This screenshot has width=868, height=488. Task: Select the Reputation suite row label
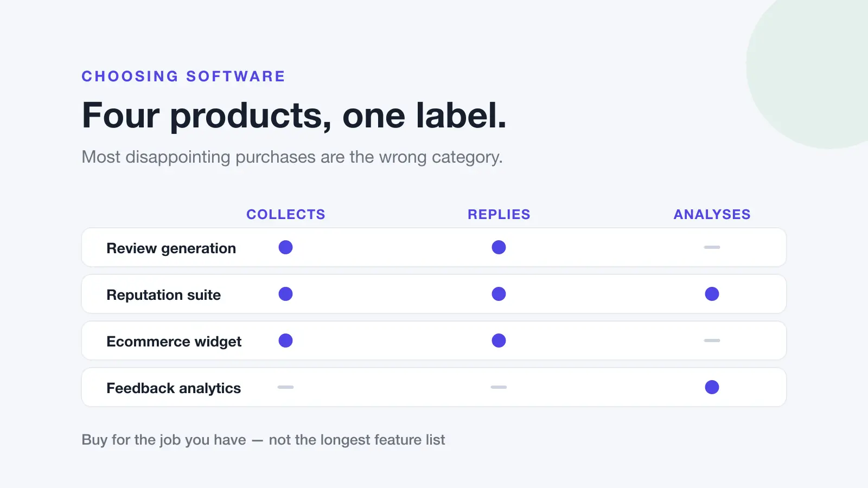click(x=163, y=295)
